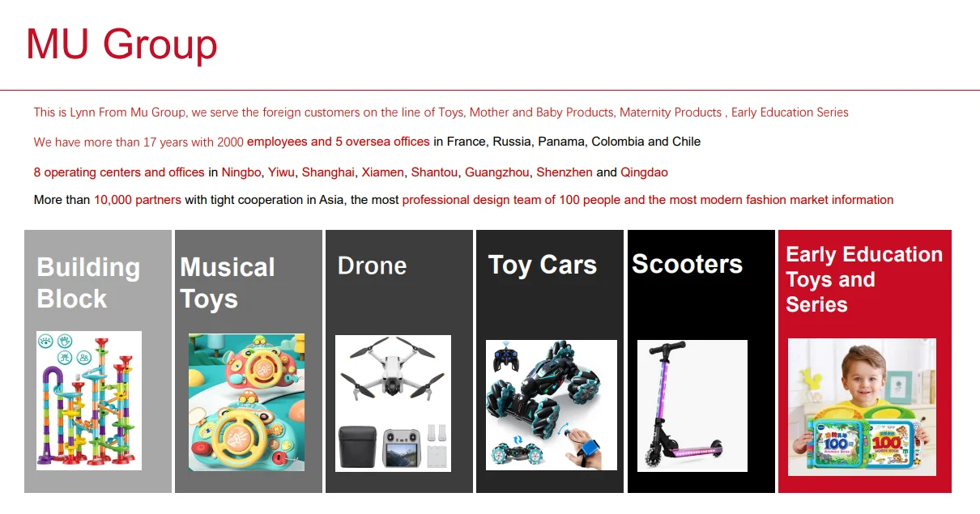Image resolution: width=980 pixels, height=514 pixels.
Task: Click the '10,000 partners' red text
Action: [138, 200]
